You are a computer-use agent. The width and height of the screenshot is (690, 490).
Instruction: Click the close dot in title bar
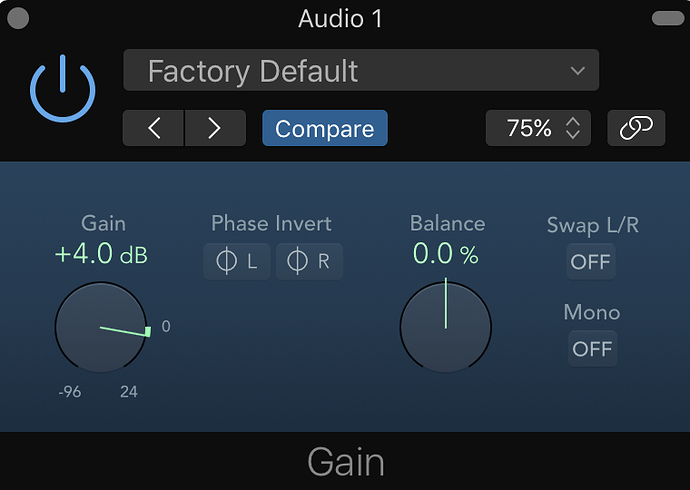point(18,18)
